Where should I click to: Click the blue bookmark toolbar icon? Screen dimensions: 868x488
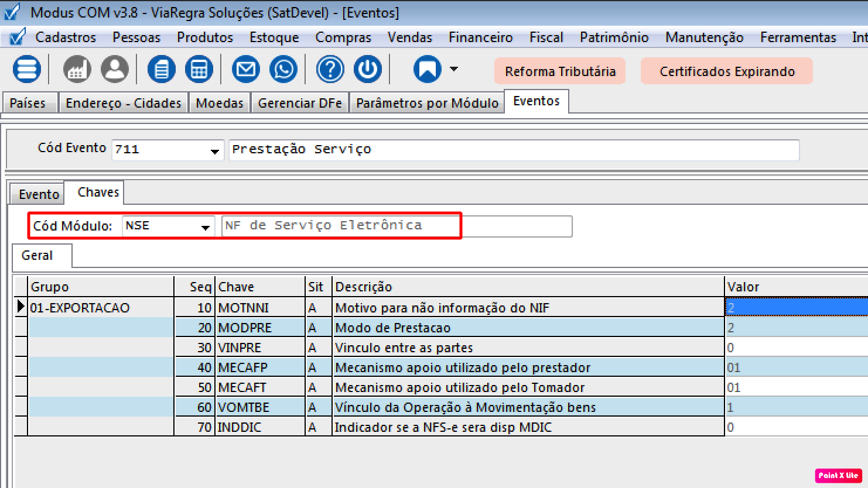pos(428,70)
